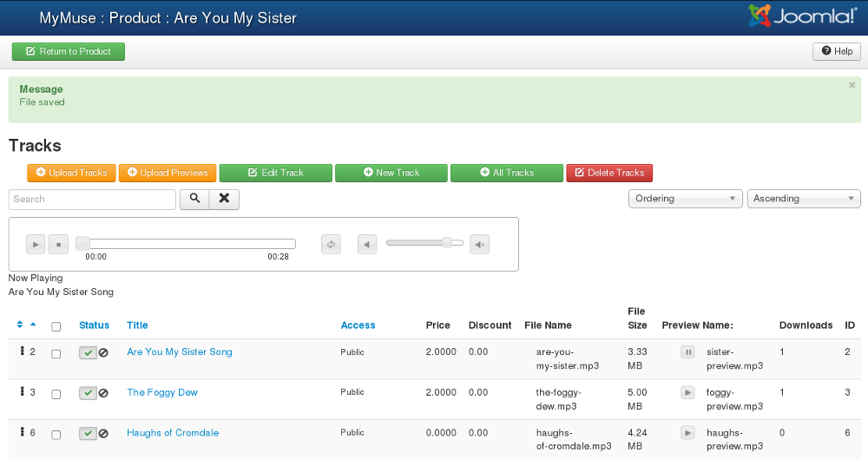Check the box for The Foggy Dew
The width and height of the screenshot is (868, 466).
coord(56,394)
